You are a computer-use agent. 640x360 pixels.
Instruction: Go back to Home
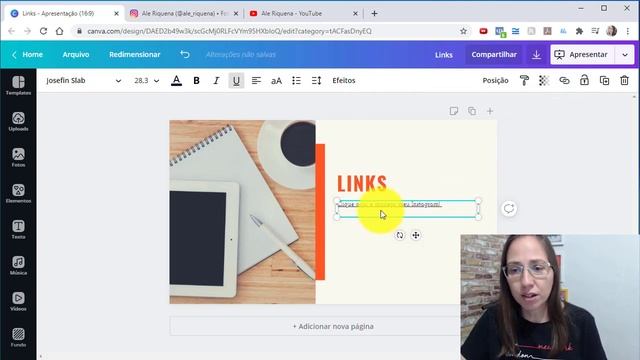[27, 54]
